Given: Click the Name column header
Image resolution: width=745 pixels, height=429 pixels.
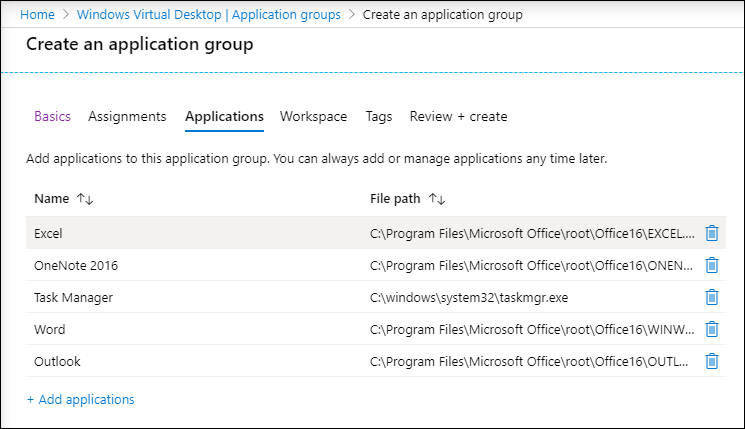Looking at the screenshot, I should tap(51, 199).
